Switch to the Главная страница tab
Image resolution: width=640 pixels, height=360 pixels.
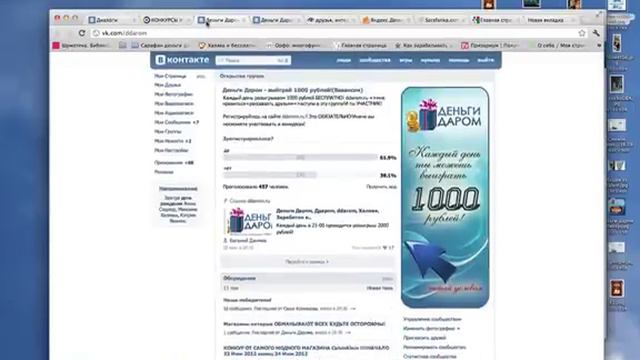point(495,20)
